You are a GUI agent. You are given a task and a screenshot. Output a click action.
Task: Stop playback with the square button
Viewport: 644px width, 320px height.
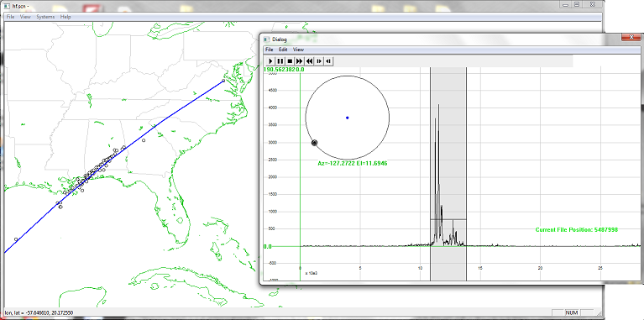[x=290, y=61]
